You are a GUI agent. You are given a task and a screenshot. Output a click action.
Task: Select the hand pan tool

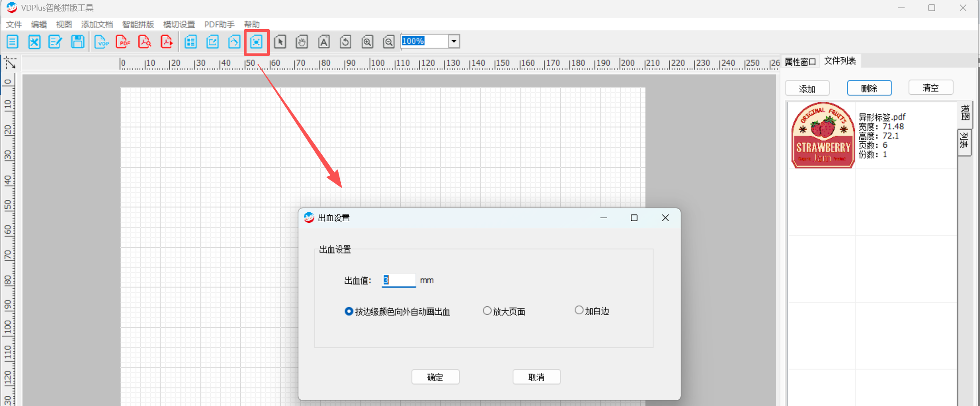pyautogui.click(x=302, y=42)
